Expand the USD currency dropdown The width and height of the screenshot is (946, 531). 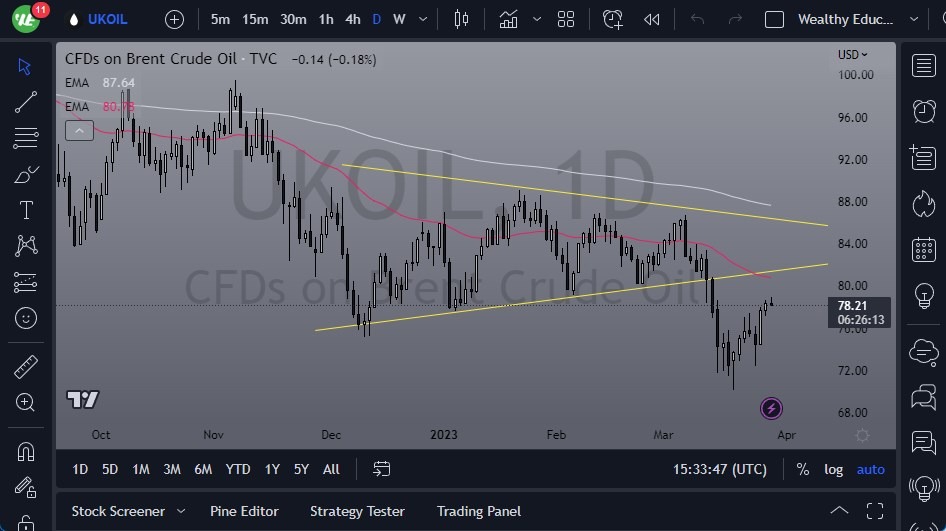(852, 55)
